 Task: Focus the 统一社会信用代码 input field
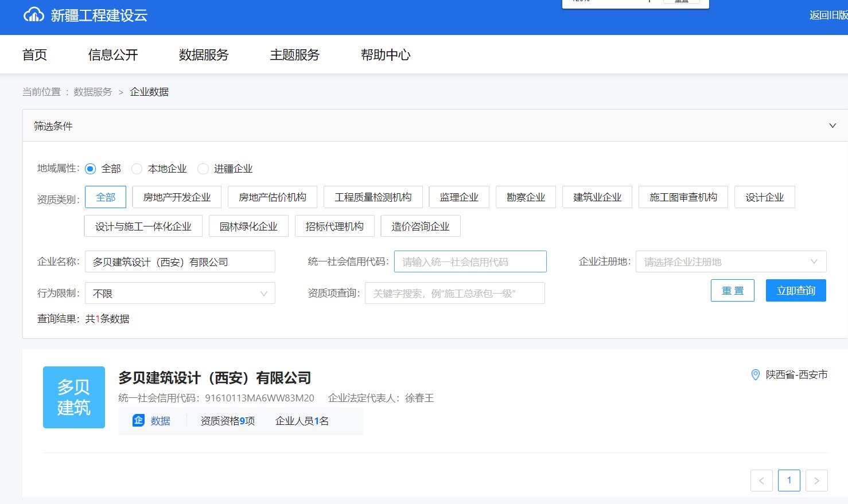click(x=470, y=261)
